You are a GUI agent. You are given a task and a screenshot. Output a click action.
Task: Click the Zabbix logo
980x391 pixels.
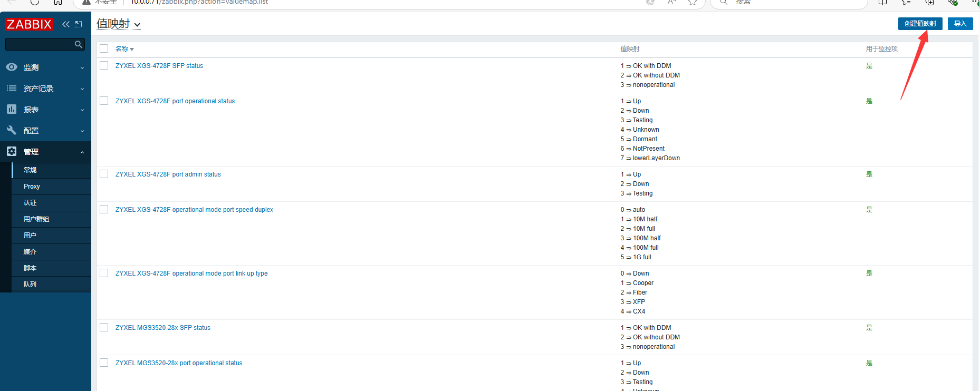pos(29,24)
